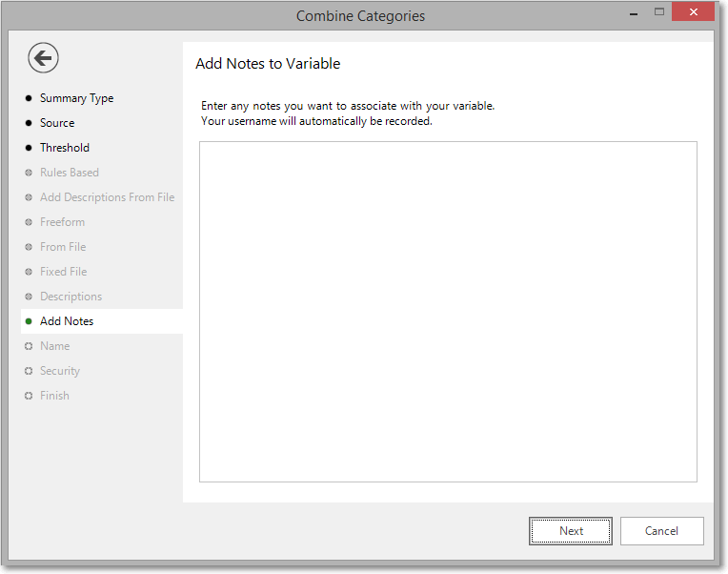Click the green bullet beside Add Notes
Viewport: 728px width, 574px height.
pos(29,321)
